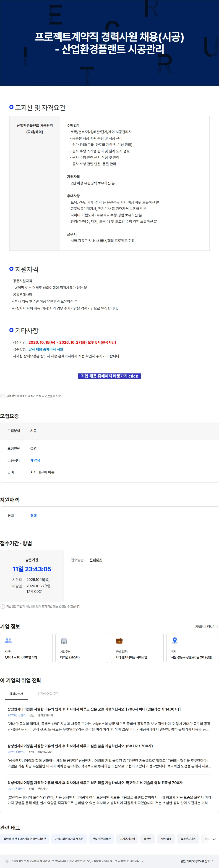
Task: Click the arrow next to 기업정보 더보기
Action: point(217,627)
